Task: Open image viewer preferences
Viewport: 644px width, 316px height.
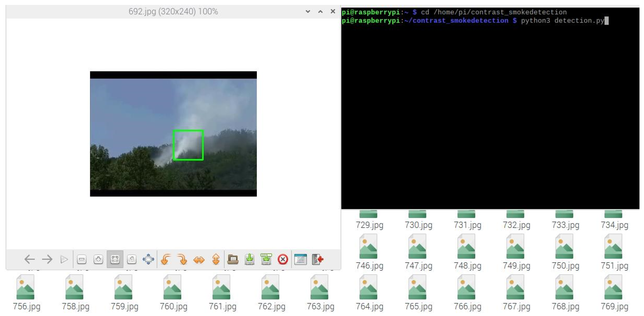Action: (300, 259)
